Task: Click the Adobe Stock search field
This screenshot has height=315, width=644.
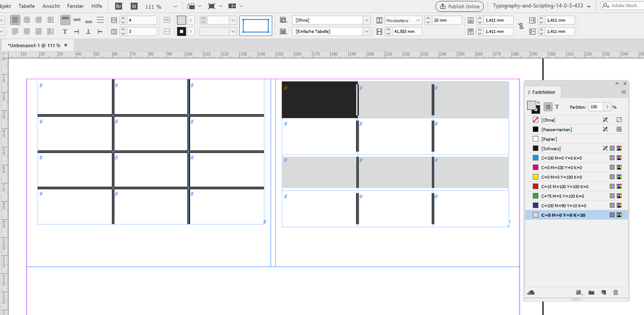Action: [x=622, y=6]
